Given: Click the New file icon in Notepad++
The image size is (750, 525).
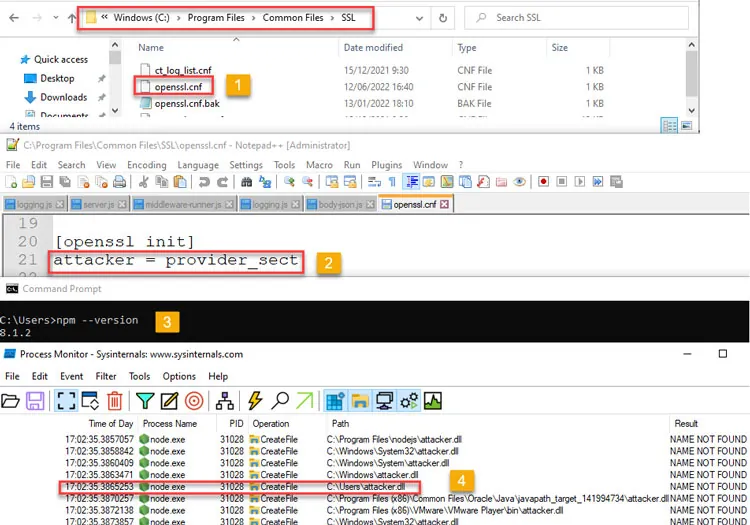Looking at the screenshot, I should pos(11,182).
